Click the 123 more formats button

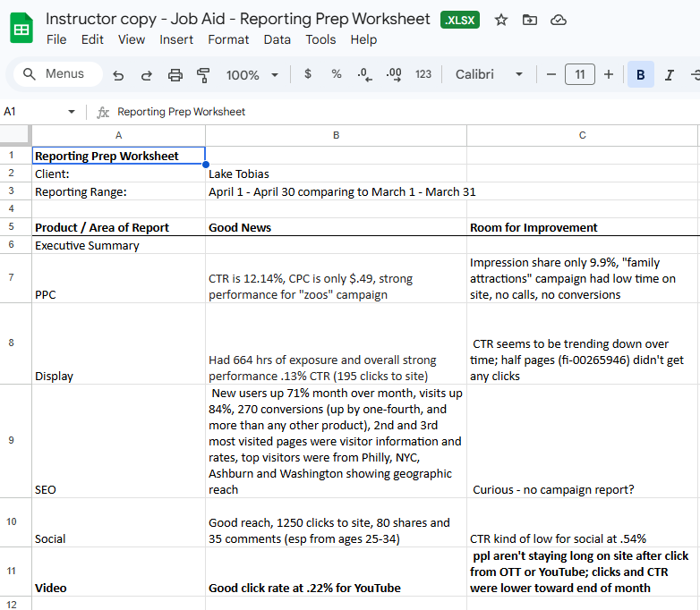click(423, 75)
